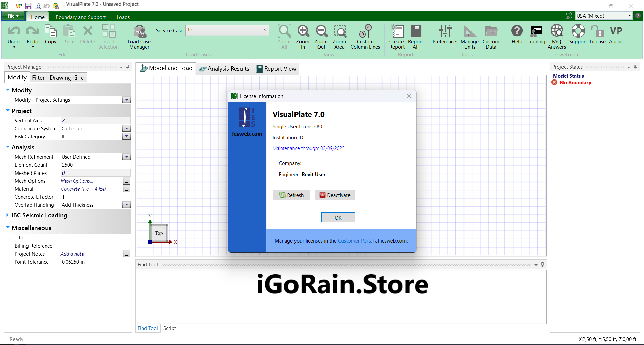Screen dimensions: 644x345
Task: Open Manage Units tool
Action: 470,37
